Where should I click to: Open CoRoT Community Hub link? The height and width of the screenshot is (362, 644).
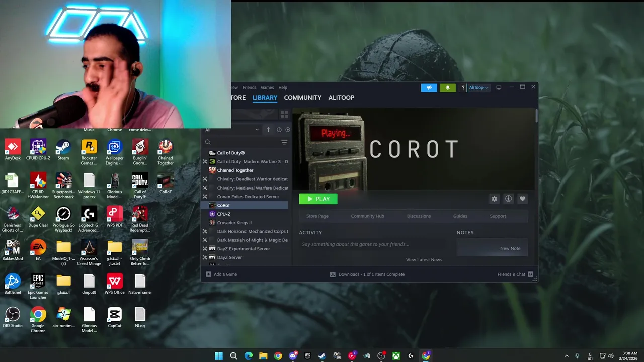pyautogui.click(x=367, y=216)
